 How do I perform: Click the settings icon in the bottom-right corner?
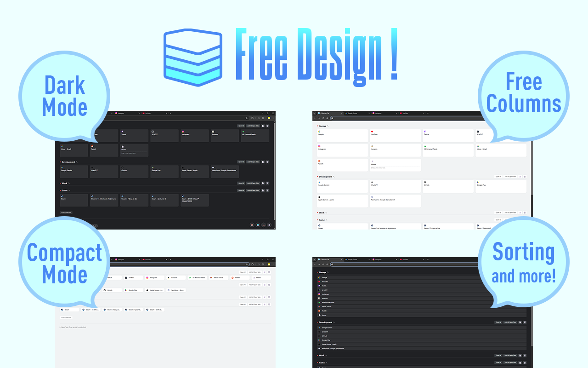tap(269, 224)
